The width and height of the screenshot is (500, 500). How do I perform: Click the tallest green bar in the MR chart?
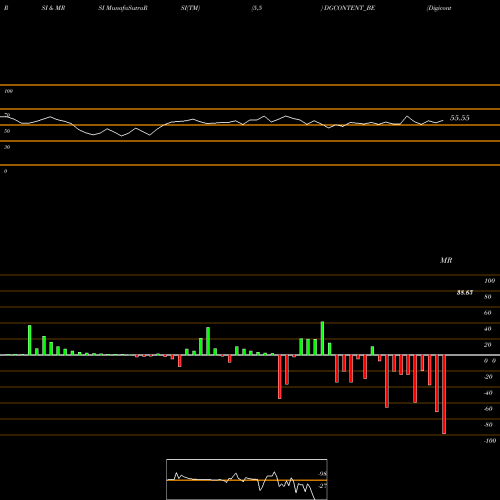point(322,338)
